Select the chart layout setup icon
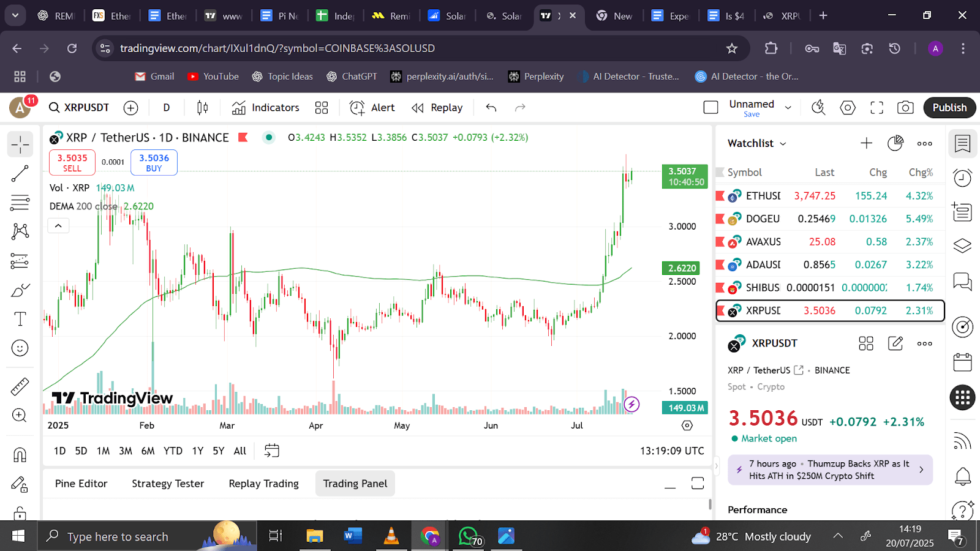 click(710, 108)
